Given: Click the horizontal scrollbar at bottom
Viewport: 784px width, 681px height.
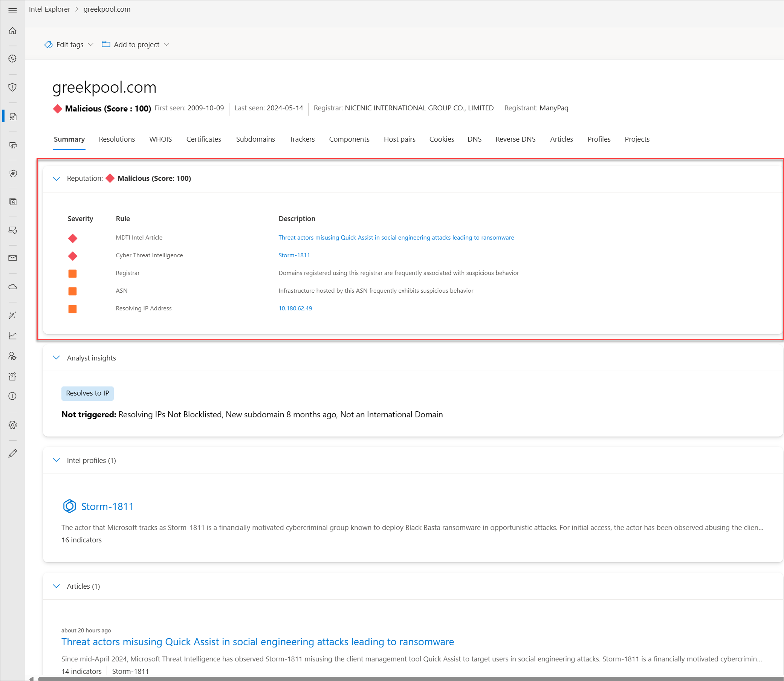Looking at the screenshot, I should [380, 678].
